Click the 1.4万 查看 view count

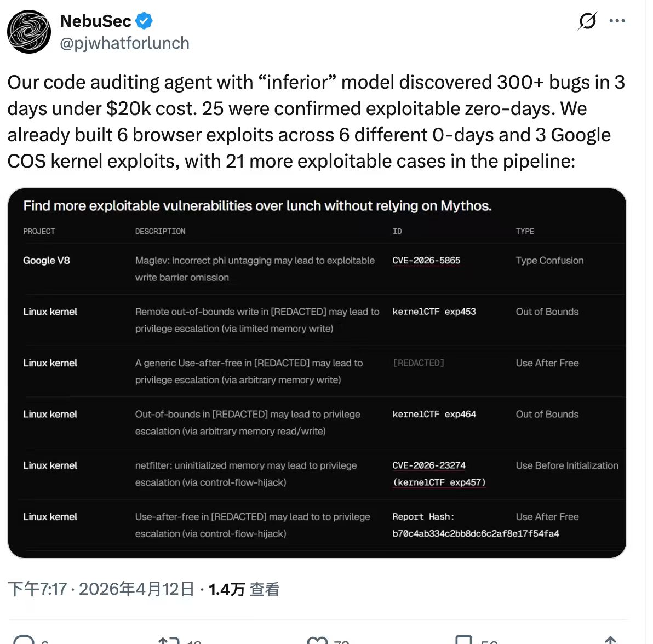coord(244,589)
